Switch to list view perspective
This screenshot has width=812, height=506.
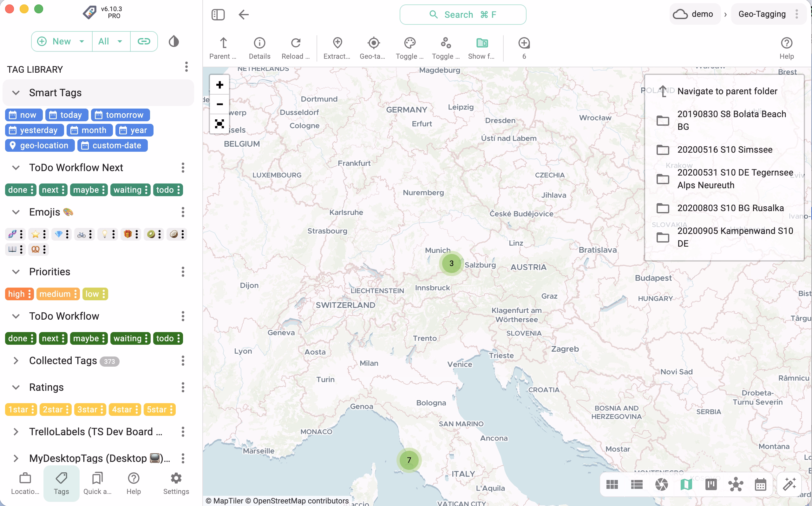637,484
